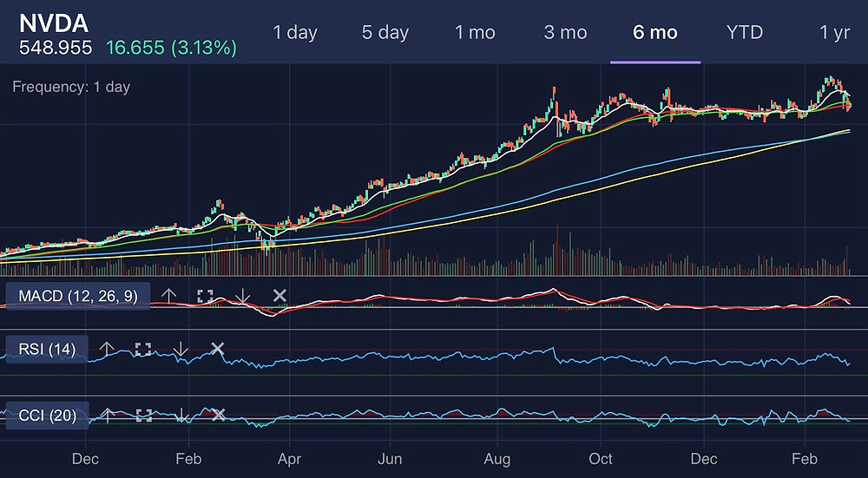
Task: Click the Jun axis label
Action: point(391,459)
